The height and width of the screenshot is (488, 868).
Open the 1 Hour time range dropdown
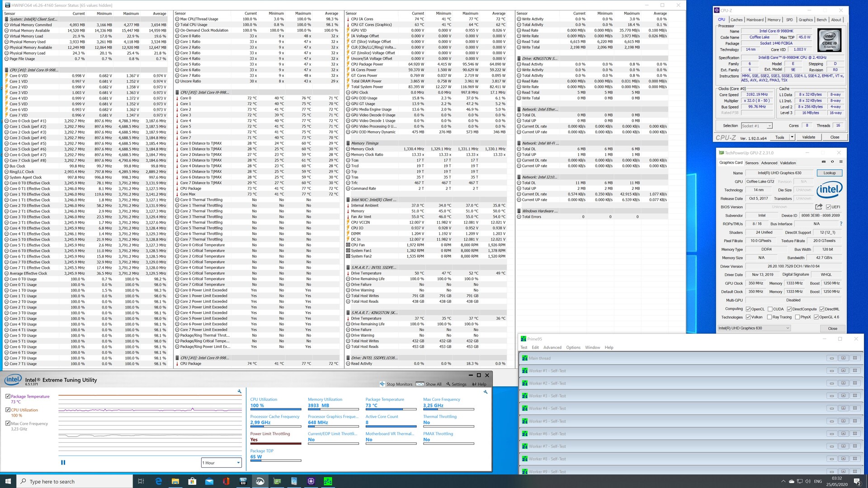[x=222, y=463]
